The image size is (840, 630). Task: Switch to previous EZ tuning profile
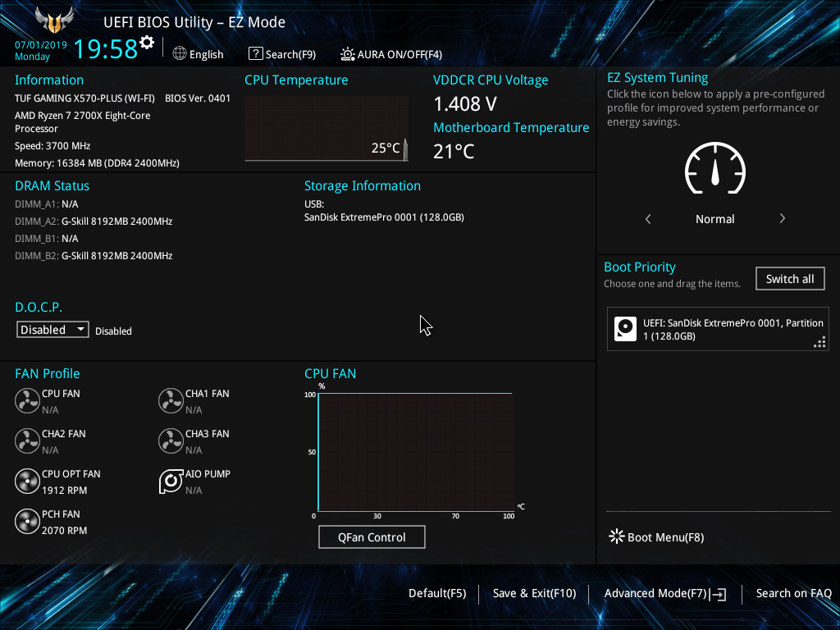648,218
